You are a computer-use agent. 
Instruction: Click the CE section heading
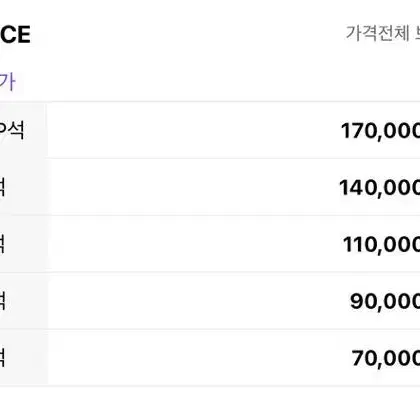[x=15, y=35]
